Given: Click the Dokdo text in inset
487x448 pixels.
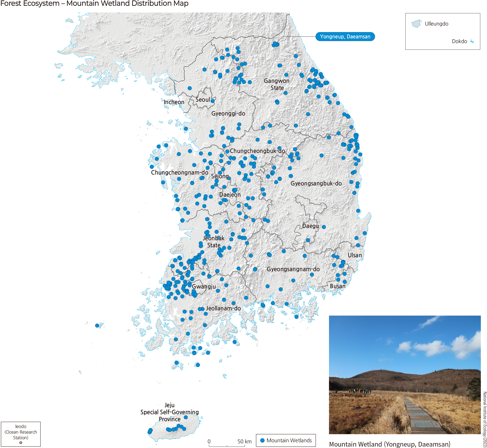Looking at the screenshot, I should click(x=459, y=41).
